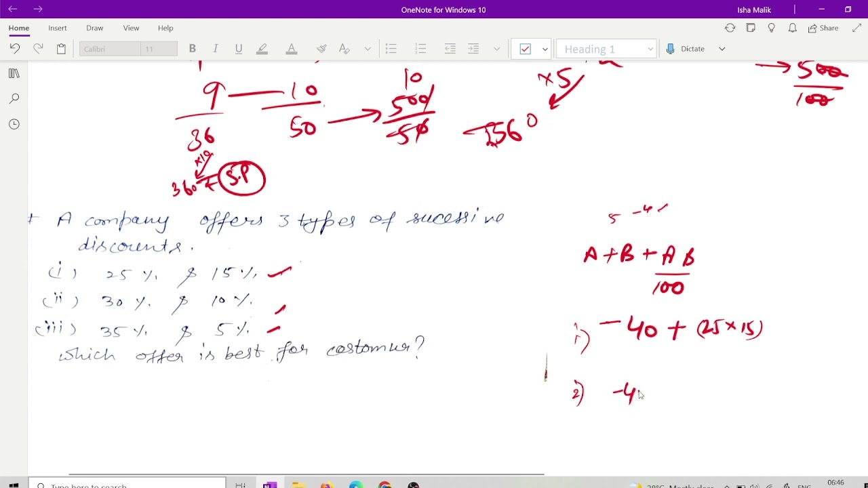Apply bulleted list
Screen dimensions: 868x488
click(x=391, y=49)
